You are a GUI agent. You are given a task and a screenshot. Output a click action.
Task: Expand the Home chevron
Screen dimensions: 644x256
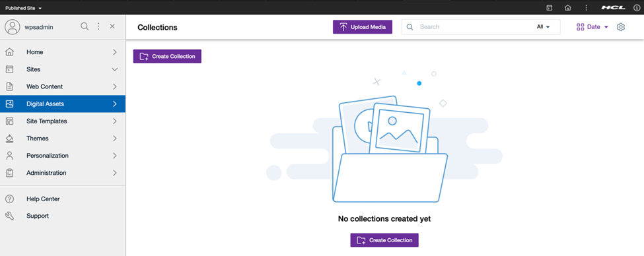pos(114,52)
